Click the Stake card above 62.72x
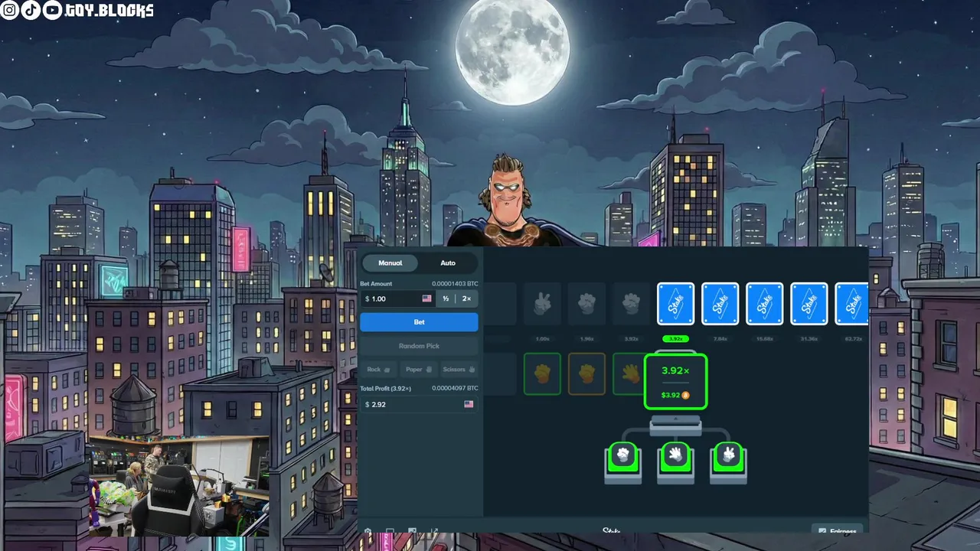Screen dimensions: 980x551 pos(851,304)
